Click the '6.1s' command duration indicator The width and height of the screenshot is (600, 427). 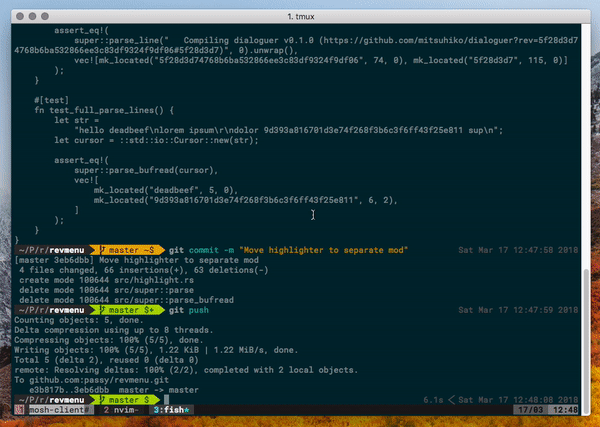433,400
